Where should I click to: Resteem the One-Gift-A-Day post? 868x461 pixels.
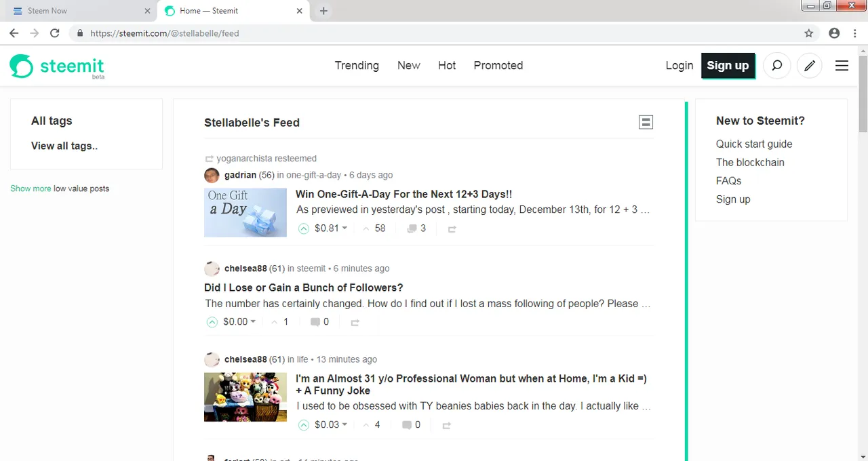click(x=452, y=229)
